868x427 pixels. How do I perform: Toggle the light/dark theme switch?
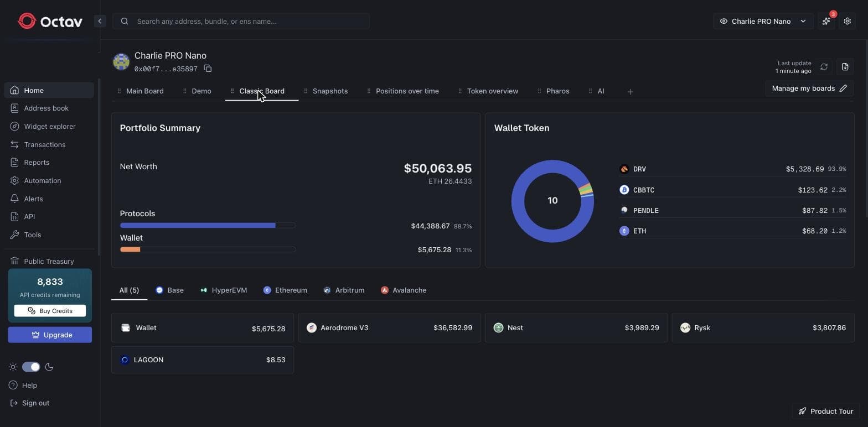tap(31, 367)
